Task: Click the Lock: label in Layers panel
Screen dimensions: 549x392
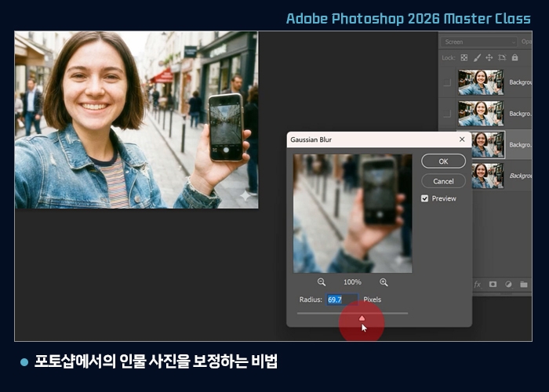Action: tap(448, 58)
